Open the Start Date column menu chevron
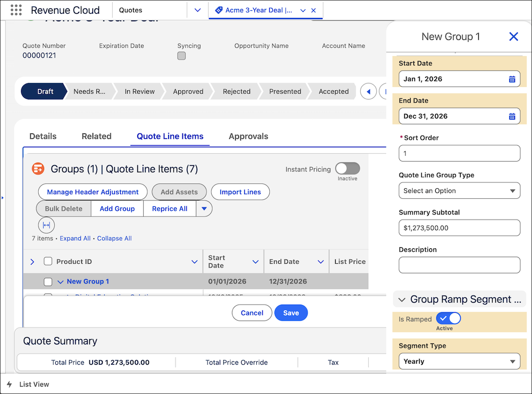Viewport: 532px width, 394px height. coord(255,262)
